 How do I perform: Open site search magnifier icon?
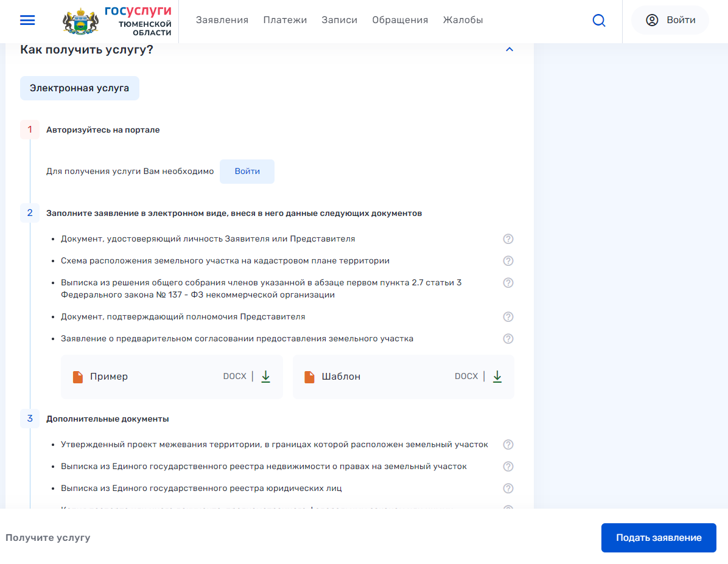(x=599, y=21)
